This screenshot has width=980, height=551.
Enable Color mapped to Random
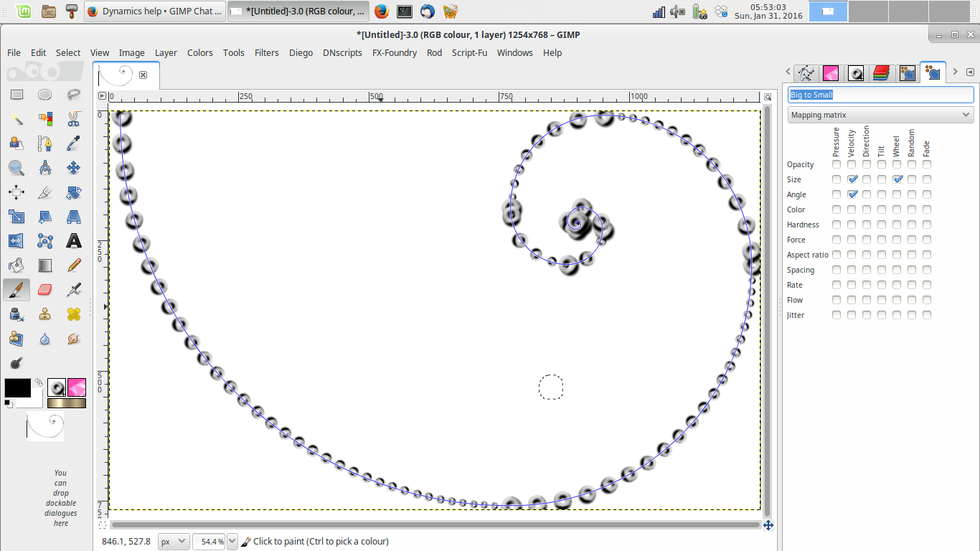[912, 209]
